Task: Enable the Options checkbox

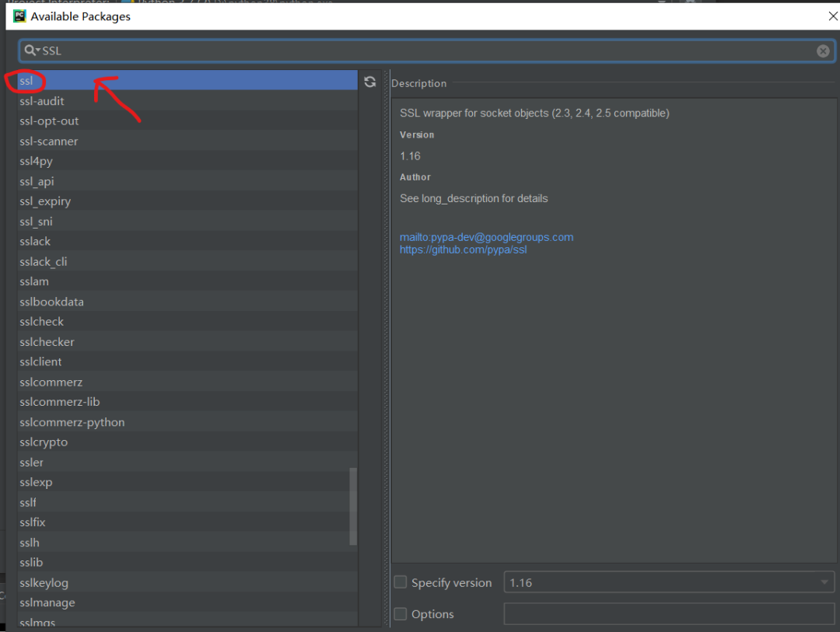Action: (401, 614)
